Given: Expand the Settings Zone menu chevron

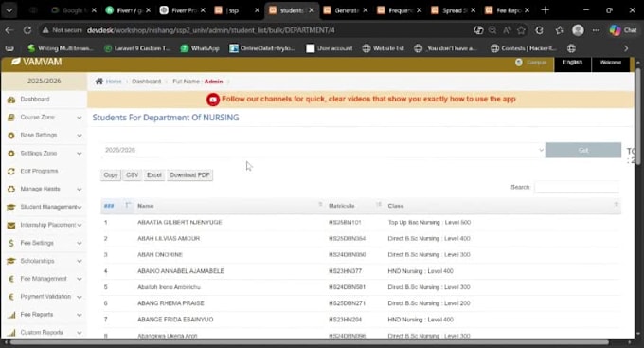Looking at the screenshot, I should [80, 154].
